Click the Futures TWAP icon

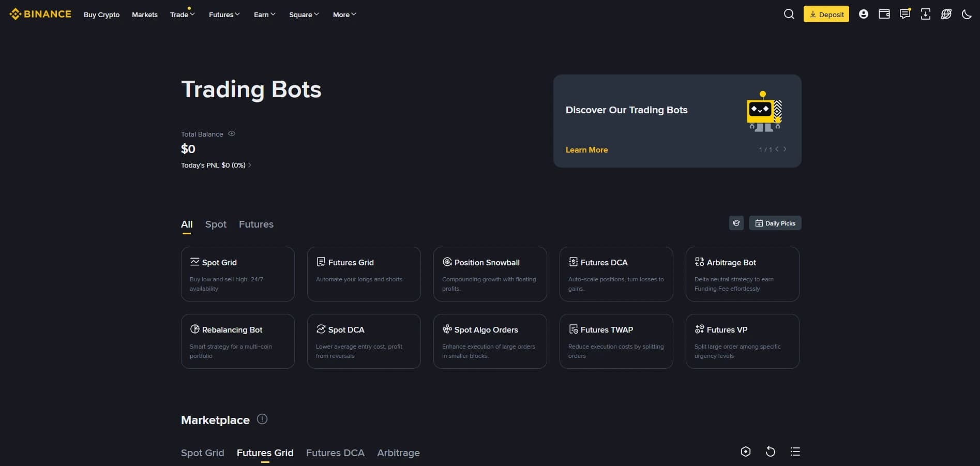click(573, 329)
